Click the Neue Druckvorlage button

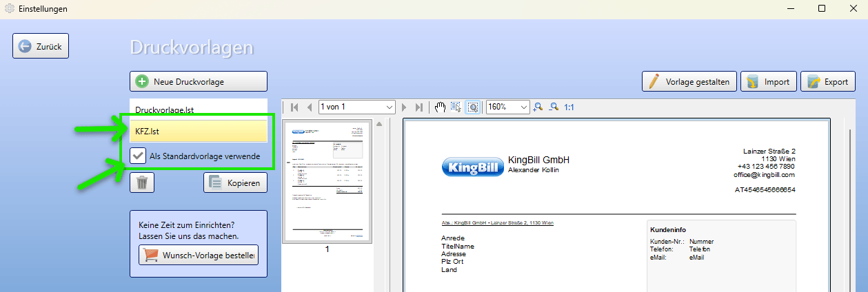click(x=199, y=81)
